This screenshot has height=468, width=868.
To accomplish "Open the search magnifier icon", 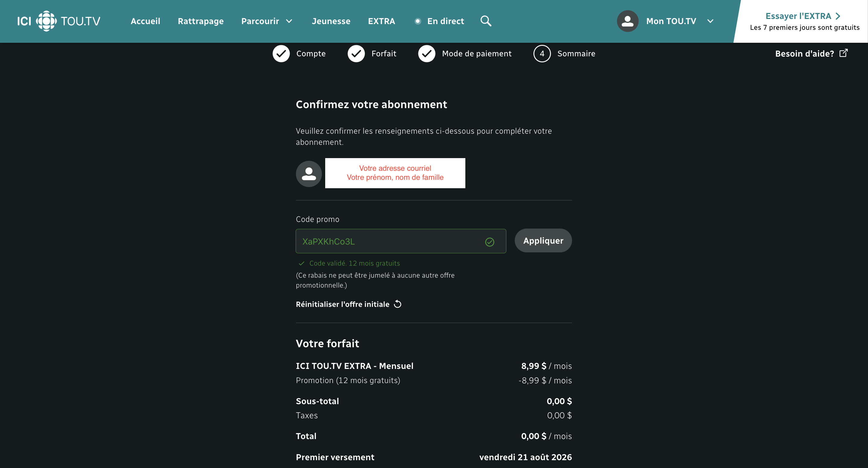I will [x=486, y=21].
